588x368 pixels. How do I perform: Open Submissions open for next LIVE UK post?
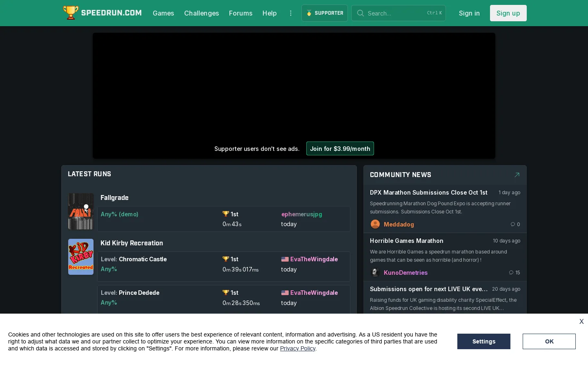(429, 289)
